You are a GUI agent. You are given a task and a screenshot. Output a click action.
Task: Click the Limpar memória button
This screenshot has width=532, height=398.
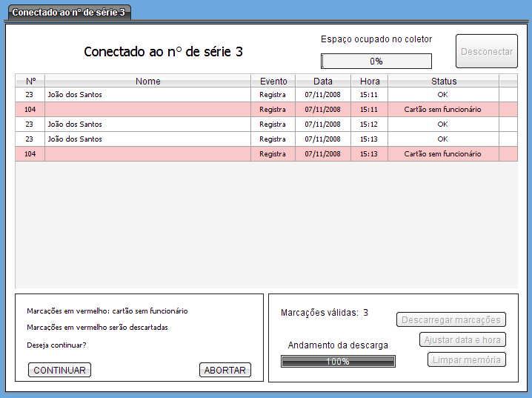(x=466, y=360)
